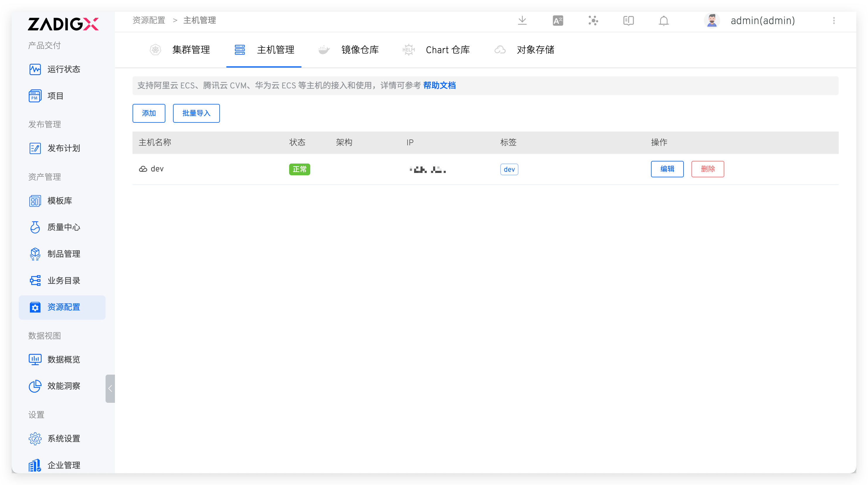Navigate to 质量中心 via its flask icon
Viewport: 868px width, 485px height.
35,227
